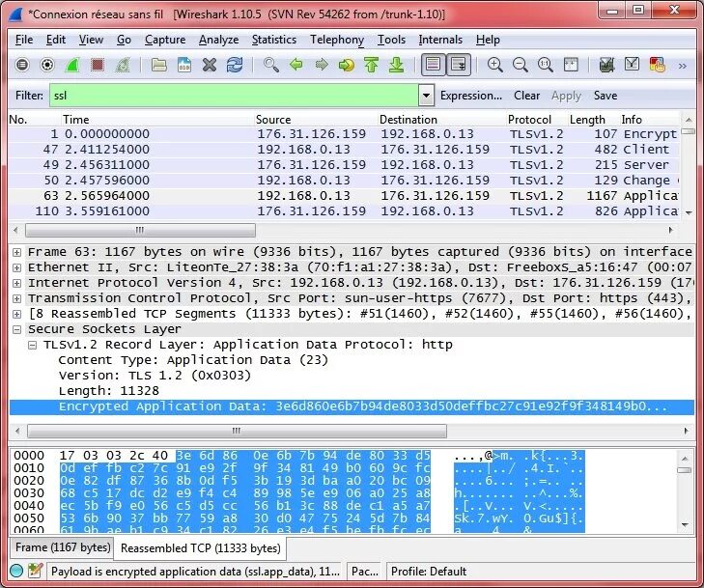Open the Telephony menu
This screenshot has width=704, height=588.
(337, 40)
